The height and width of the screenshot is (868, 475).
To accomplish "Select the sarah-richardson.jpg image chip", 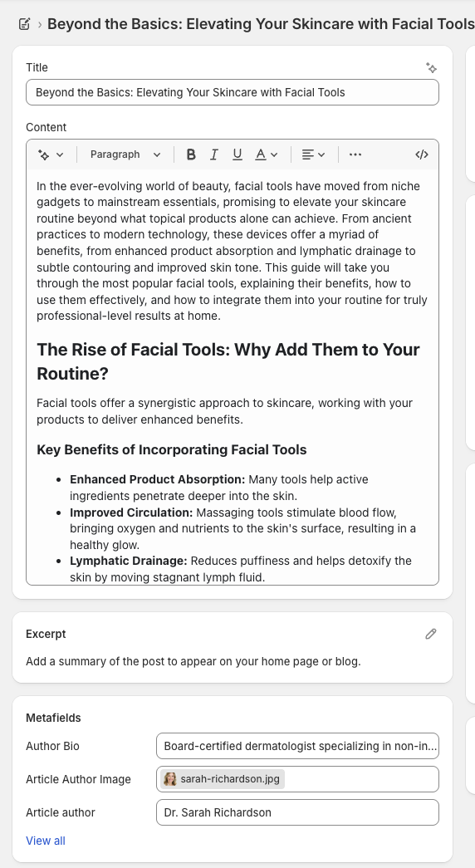I will tap(223, 779).
